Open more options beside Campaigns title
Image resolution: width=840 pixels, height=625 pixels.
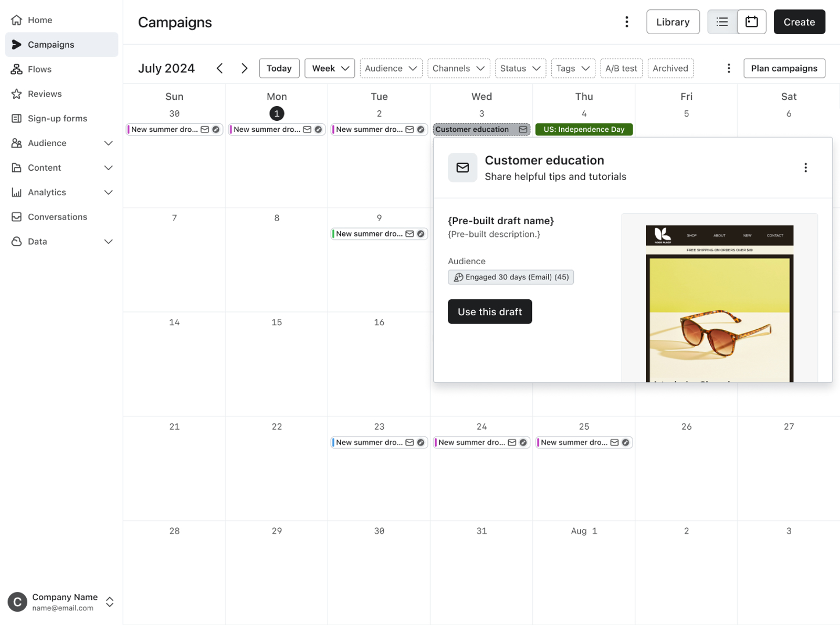coord(626,22)
